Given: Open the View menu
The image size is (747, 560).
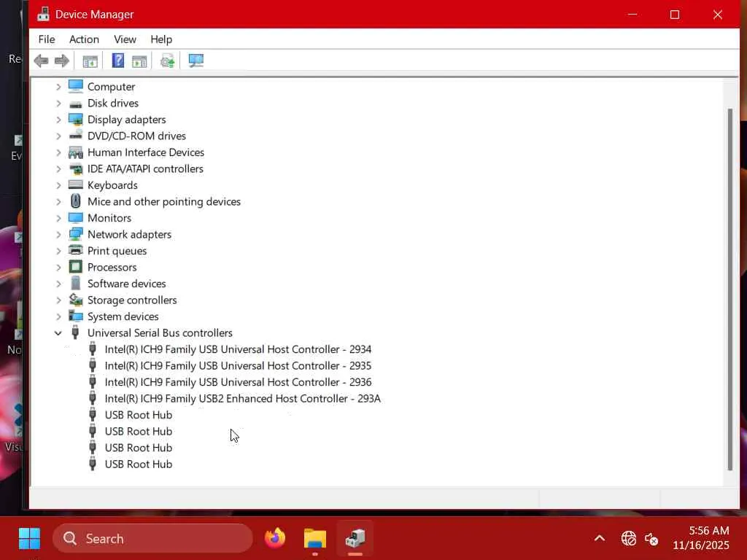Looking at the screenshot, I should click(125, 39).
